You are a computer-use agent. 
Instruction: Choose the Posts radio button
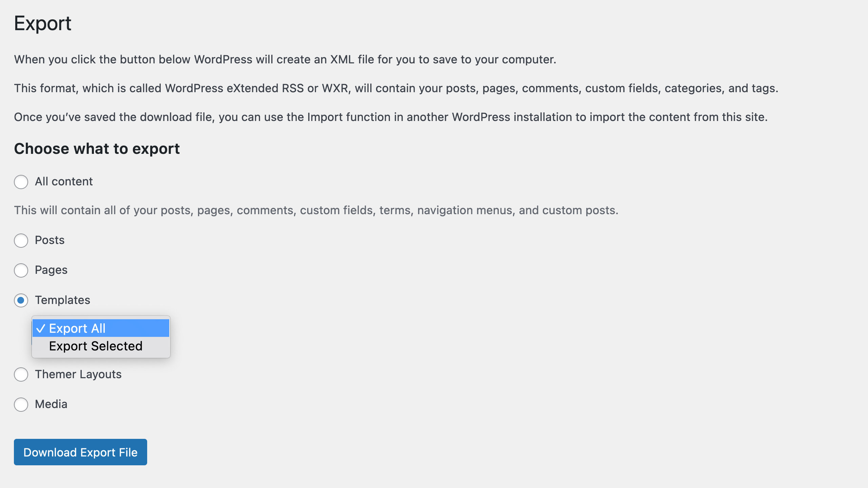pyautogui.click(x=21, y=241)
